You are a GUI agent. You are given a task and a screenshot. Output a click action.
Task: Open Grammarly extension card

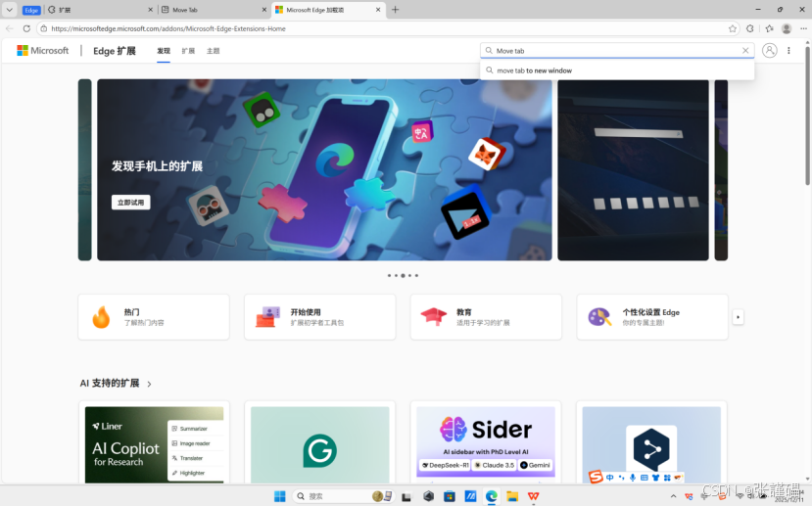(319, 443)
